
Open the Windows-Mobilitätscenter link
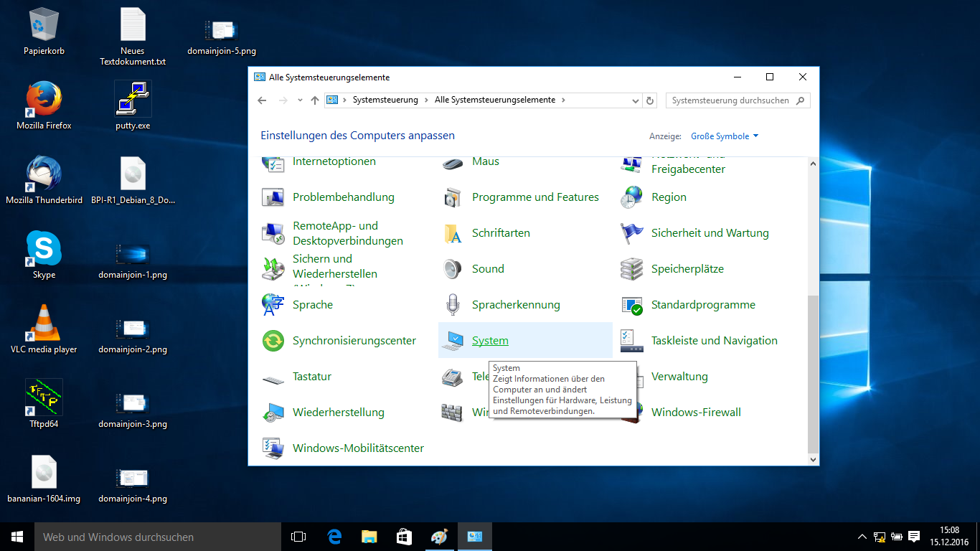pyautogui.click(x=358, y=448)
